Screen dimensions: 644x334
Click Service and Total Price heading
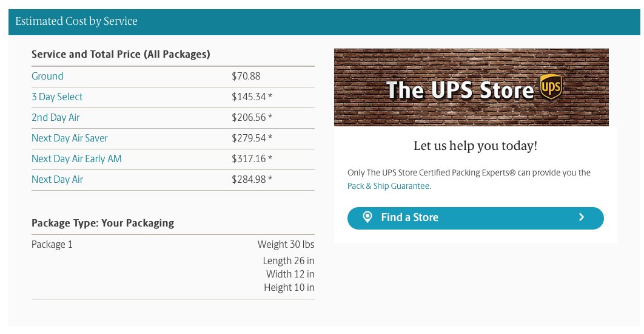click(121, 54)
